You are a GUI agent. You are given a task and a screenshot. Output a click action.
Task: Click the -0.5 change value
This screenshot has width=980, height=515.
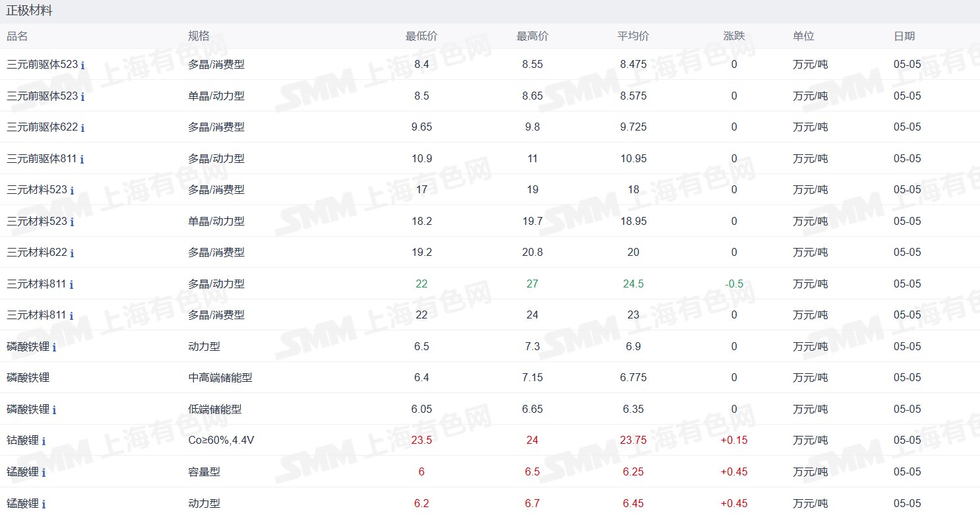(734, 284)
